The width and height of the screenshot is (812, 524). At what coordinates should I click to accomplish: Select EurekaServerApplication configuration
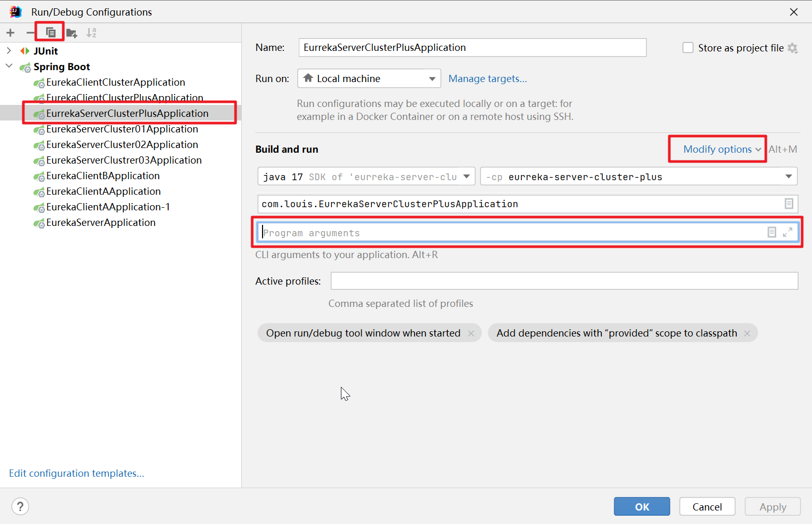tap(101, 222)
